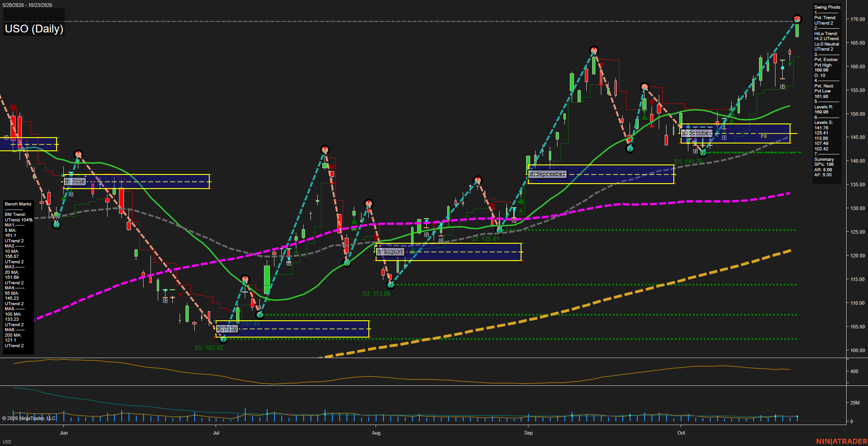
Task: Click the Swing Pivots panel heading
Action: click(827, 7)
